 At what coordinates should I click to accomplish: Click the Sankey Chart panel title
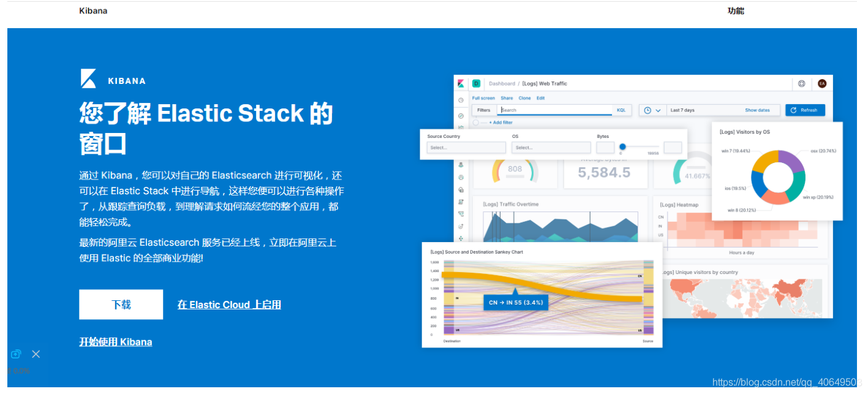(x=477, y=252)
